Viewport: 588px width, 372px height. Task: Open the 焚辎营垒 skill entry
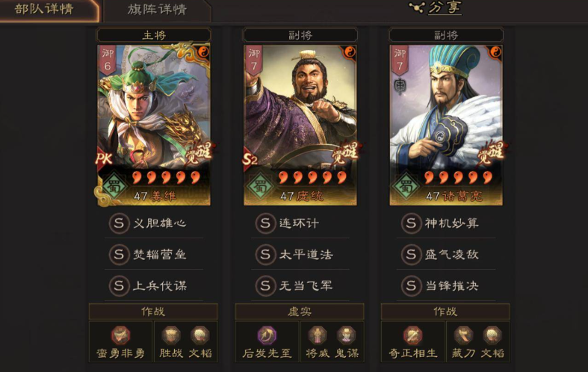(154, 254)
